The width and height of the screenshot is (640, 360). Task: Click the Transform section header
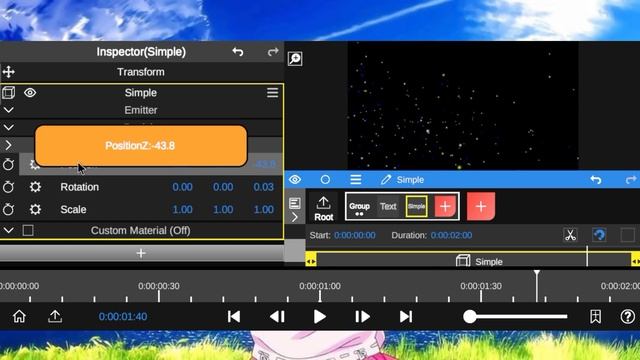click(x=141, y=72)
